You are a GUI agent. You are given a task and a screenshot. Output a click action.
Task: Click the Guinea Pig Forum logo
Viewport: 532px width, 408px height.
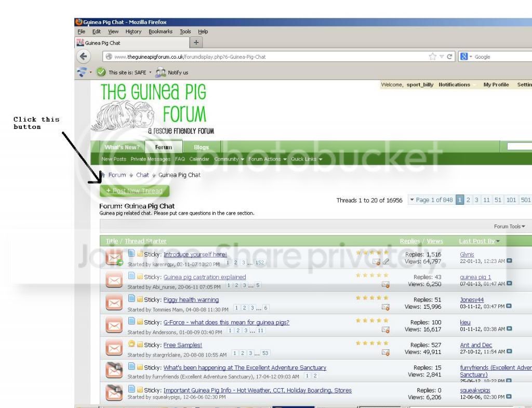[x=154, y=109]
